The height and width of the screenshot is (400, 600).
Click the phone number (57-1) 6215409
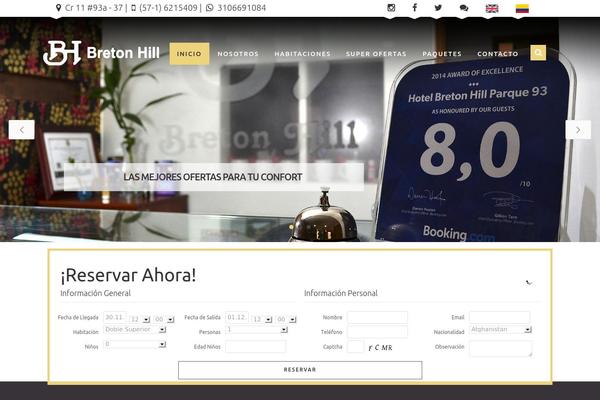click(x=168, y=8)
